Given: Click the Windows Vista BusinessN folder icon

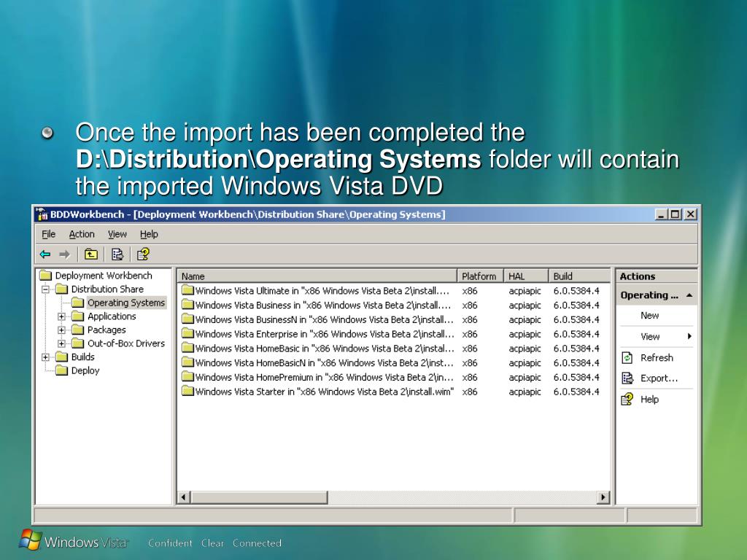Looking at the screenshot, I should (x=187, y=319).
